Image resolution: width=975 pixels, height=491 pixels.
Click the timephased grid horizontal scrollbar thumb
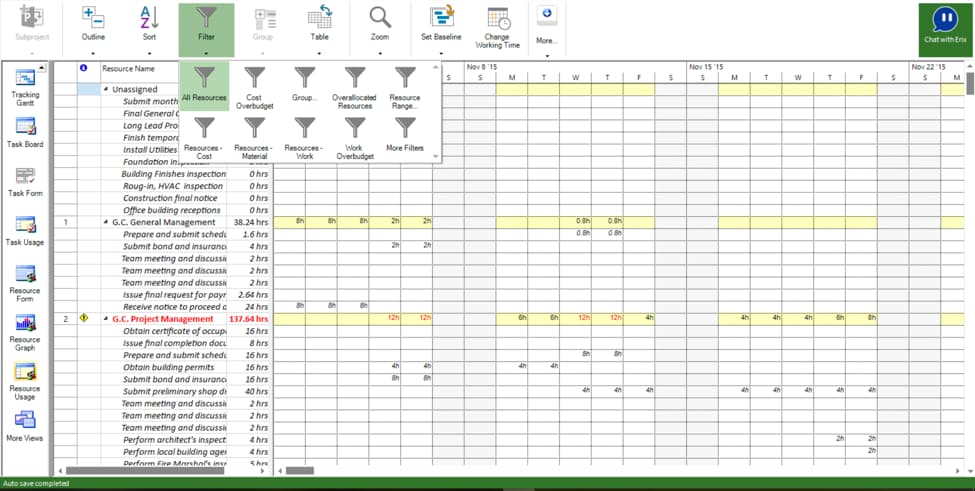[300, 471]
